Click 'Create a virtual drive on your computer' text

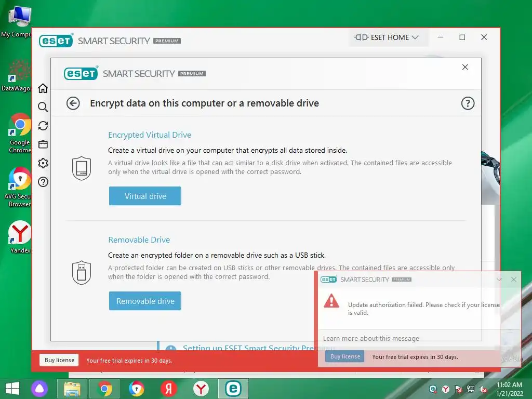(228, 150)
